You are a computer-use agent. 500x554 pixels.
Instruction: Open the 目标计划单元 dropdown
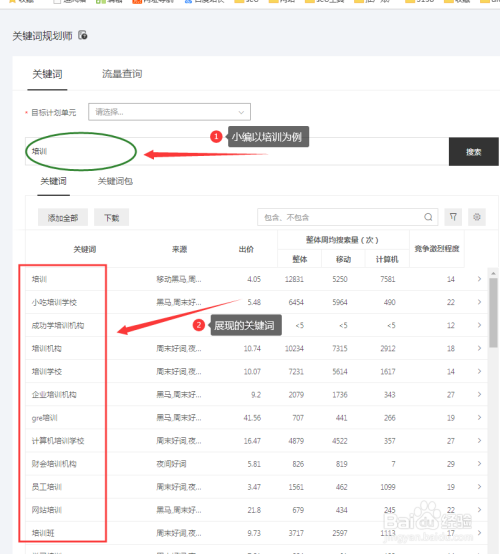[x=169, y=112]
